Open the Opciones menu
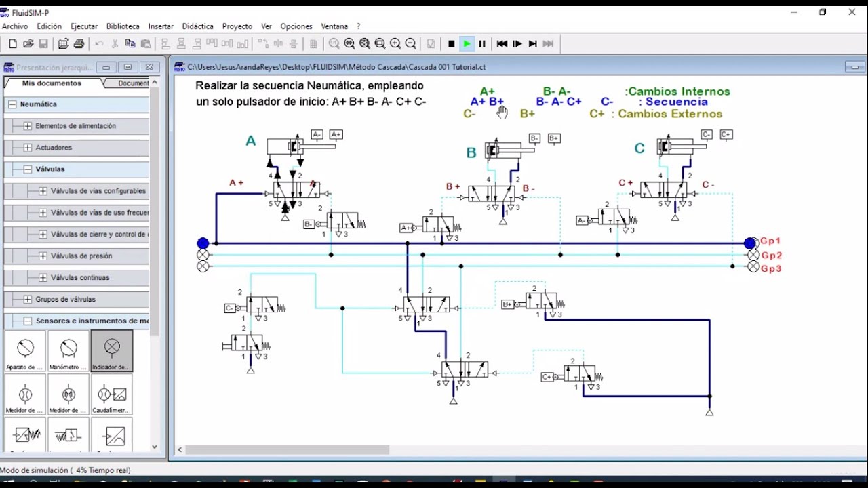 [296, 26]
